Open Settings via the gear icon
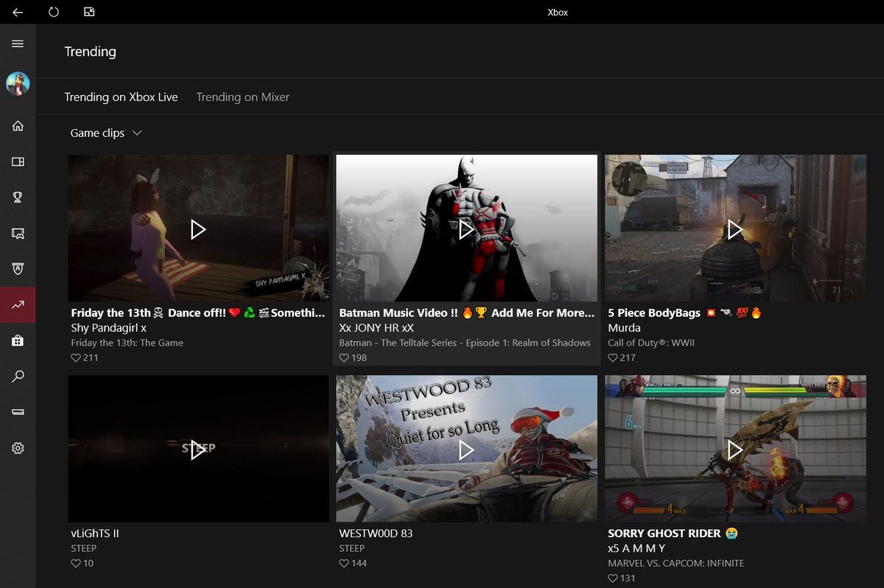This screenshot has height=588, width=884. pyautogui.click(x=18, y=447)
